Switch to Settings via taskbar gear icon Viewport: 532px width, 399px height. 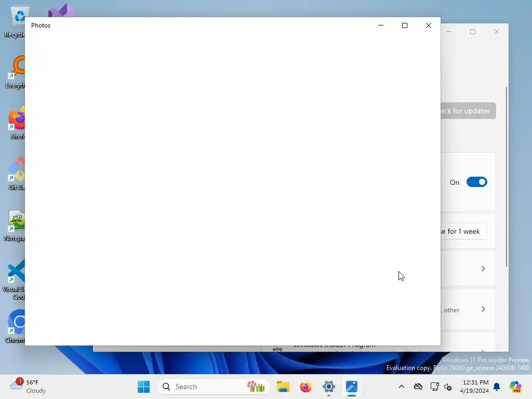click(x=329, y=387)
